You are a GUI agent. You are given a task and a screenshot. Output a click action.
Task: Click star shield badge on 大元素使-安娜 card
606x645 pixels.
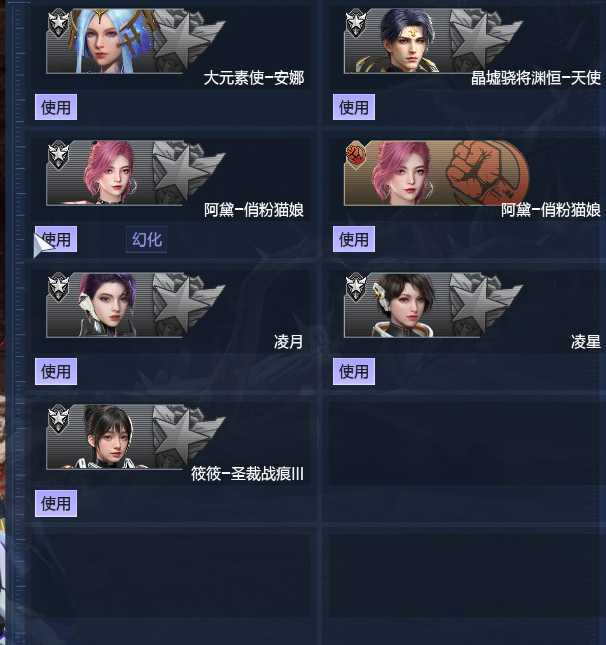tap(58, 23)
